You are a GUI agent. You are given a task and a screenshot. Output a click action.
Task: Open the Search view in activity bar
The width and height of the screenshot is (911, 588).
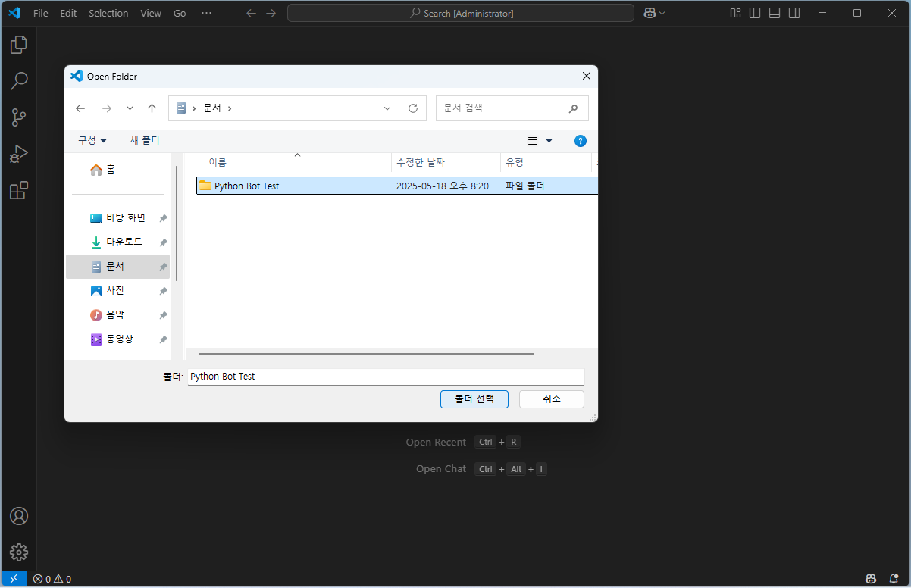click(x=19, y=81)
